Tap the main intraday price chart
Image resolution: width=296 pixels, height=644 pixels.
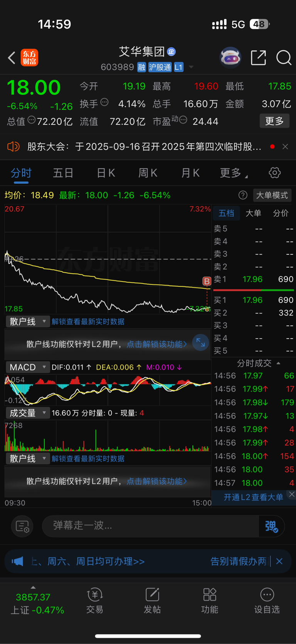(108, 259)
